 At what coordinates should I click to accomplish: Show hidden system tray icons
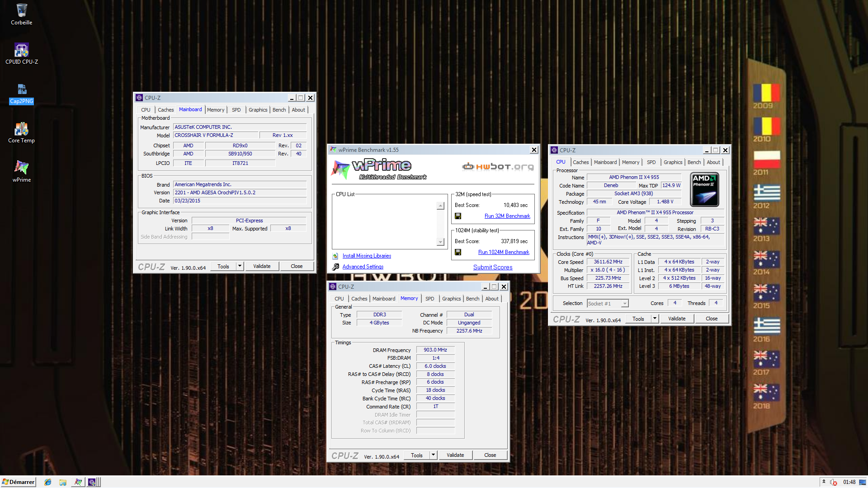[x=824, y=482]
